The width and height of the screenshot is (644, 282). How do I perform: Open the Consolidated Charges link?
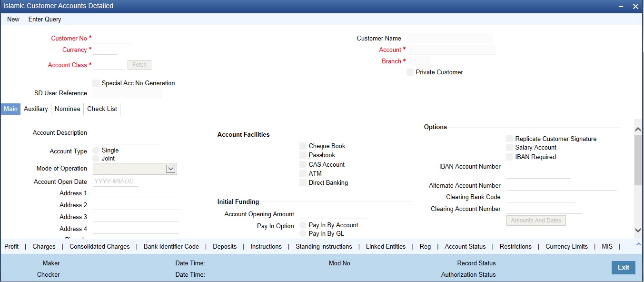[x=99, y=246]
